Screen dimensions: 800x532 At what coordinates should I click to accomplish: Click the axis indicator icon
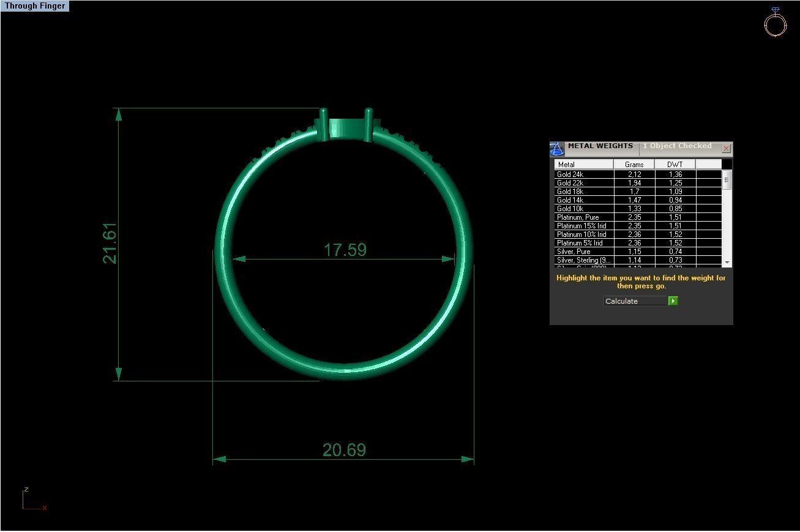[34, 499]
